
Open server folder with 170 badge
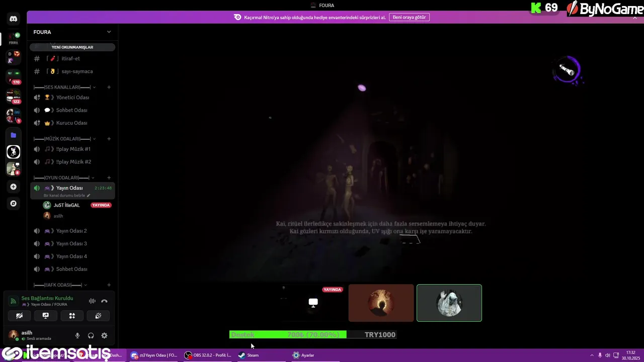tap(14, 77)
